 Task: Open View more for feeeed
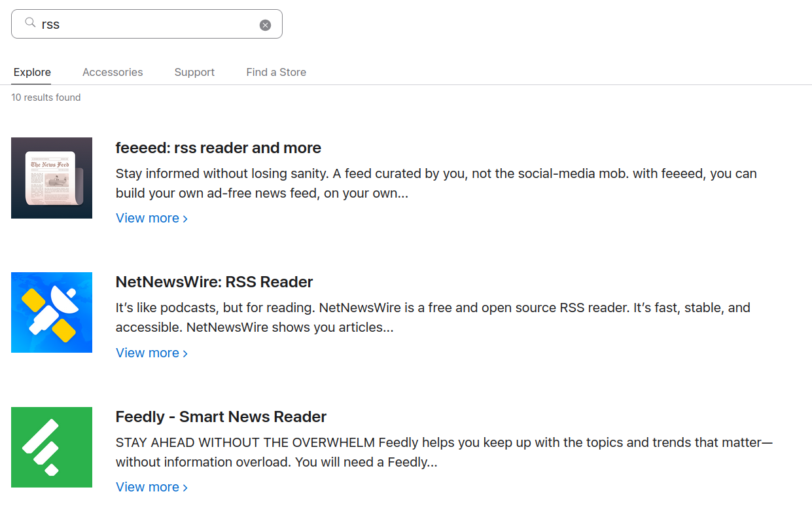click(x=148, y=218)
